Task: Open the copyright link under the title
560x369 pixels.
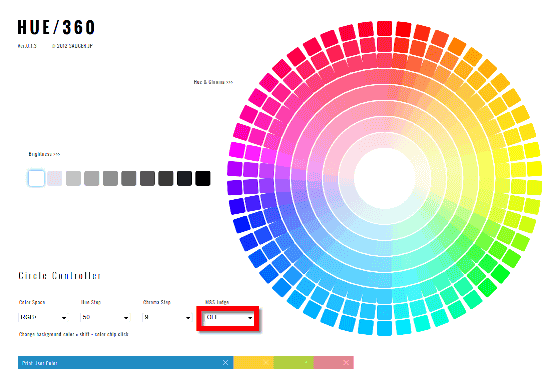Action: pyautogui.click(x=72, y=46)
